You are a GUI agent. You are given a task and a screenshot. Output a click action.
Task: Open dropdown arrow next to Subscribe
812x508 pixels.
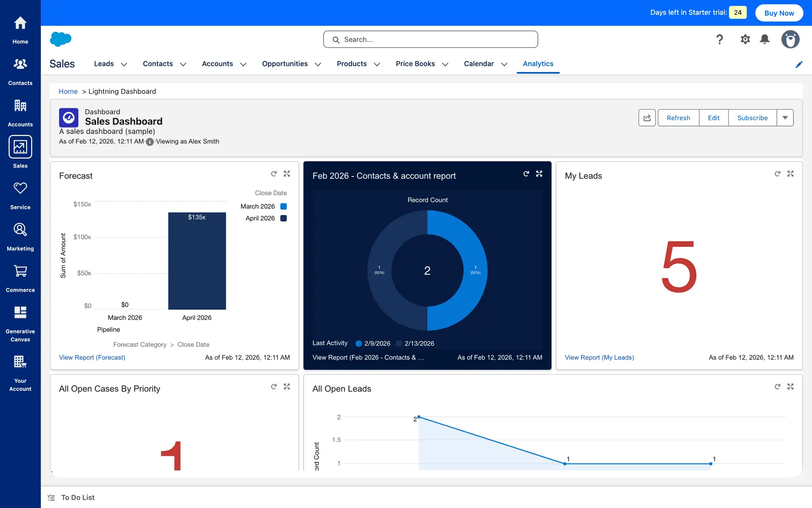coord(785,118)
